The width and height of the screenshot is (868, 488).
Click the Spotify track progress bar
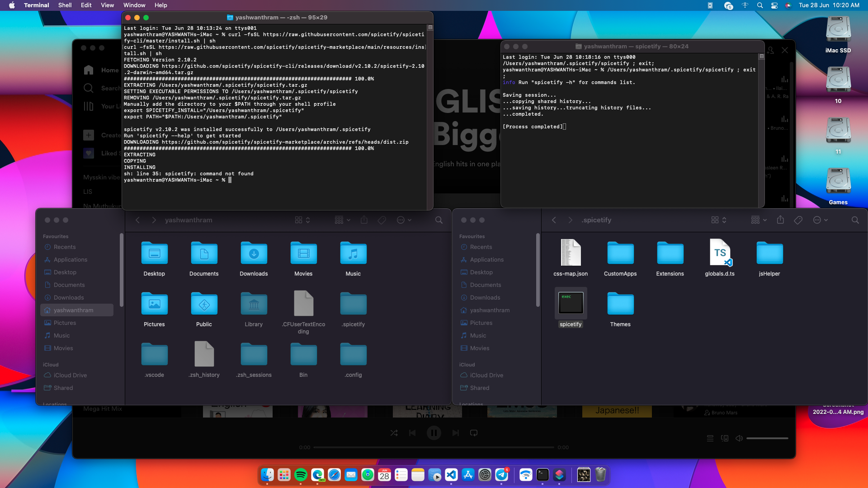(x=434, y=447)
